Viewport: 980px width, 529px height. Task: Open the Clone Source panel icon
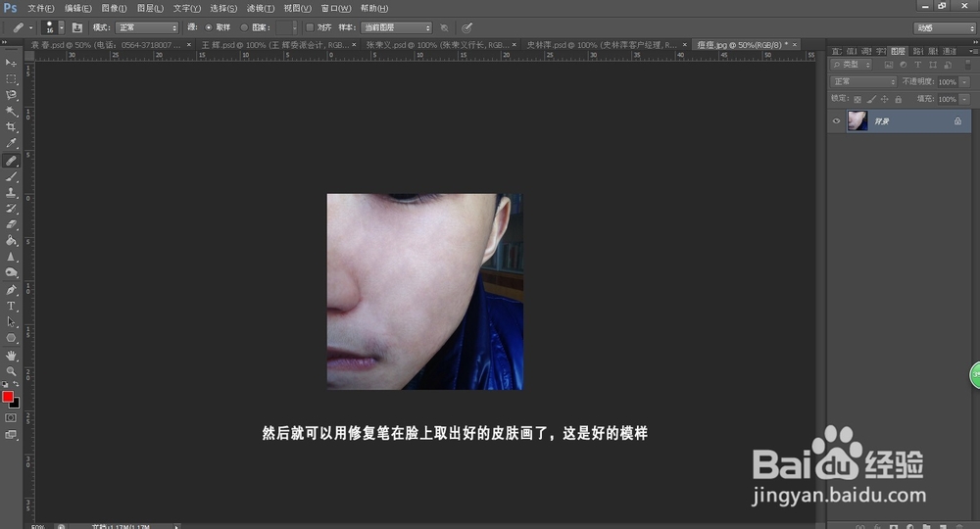[76, 27]
